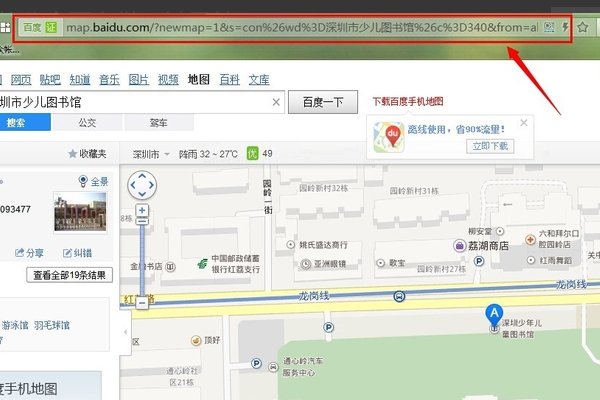
Task: Zoom in with the plus button
Action: 142,210
